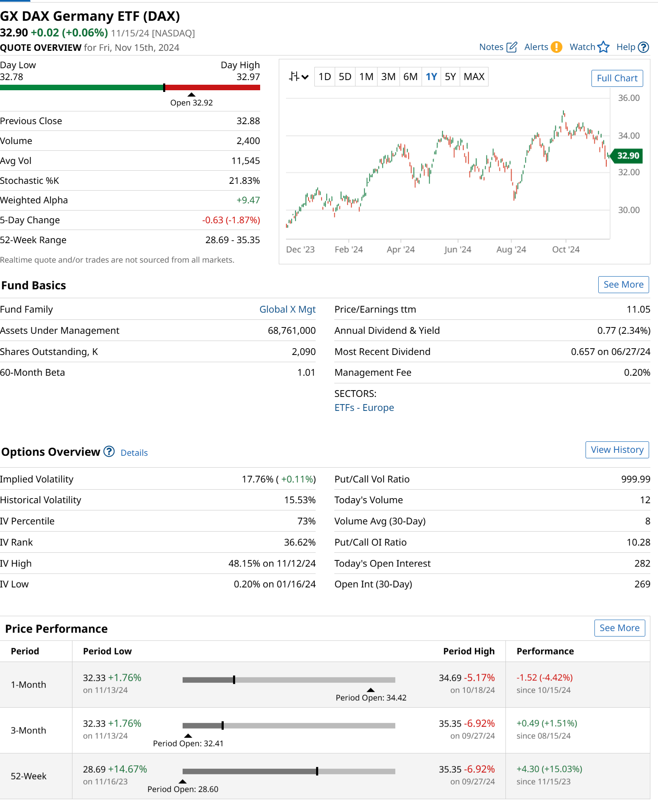This screenshot has width=658, height=812.
Task: Click the Put/Call Vol Ratio 999.99
Action: pos(636,479)
